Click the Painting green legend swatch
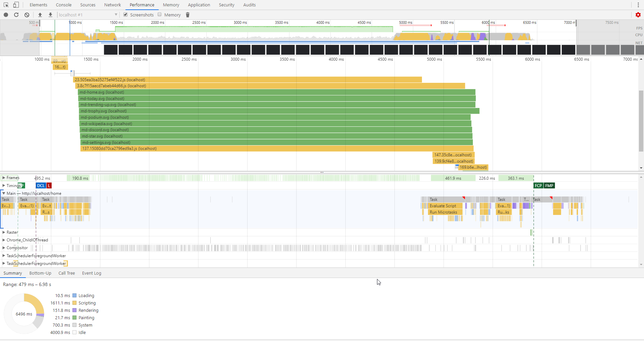This screenshot has width=644, height=341. click(74, 318)
